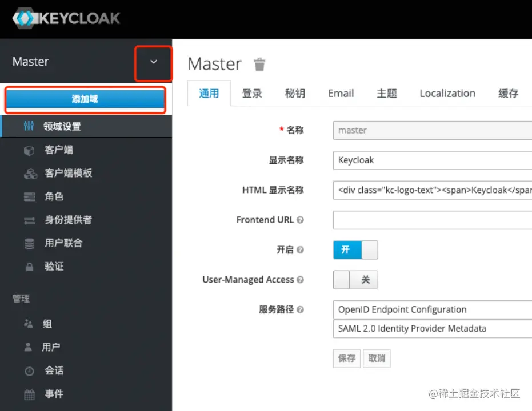Switch to the 通用 tab

[209, 93]
